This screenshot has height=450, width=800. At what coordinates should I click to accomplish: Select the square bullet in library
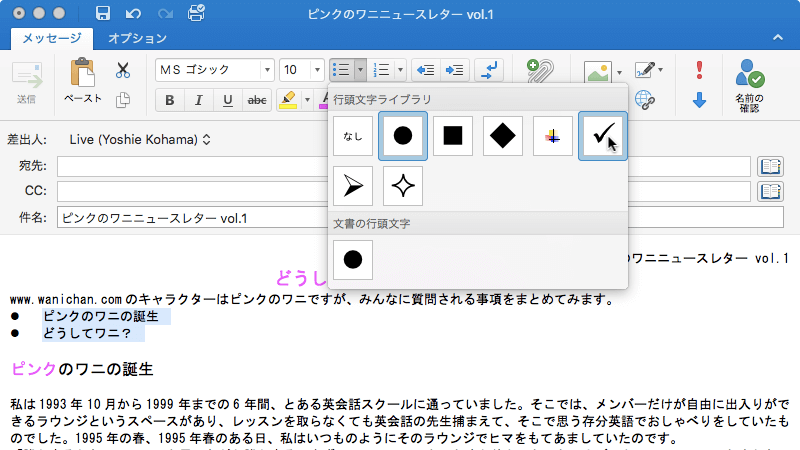click(x=453, y=136)
